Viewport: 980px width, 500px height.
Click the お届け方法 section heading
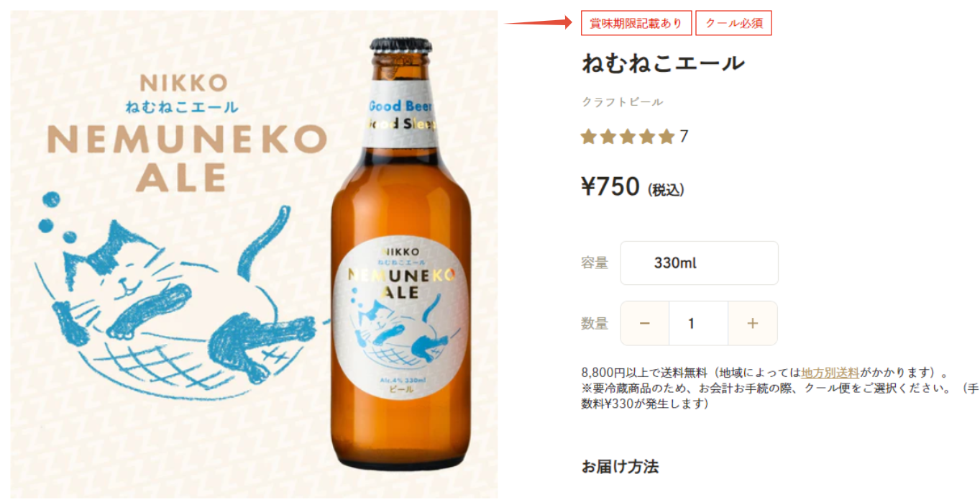pyautogui.click(x=620, y=466)
